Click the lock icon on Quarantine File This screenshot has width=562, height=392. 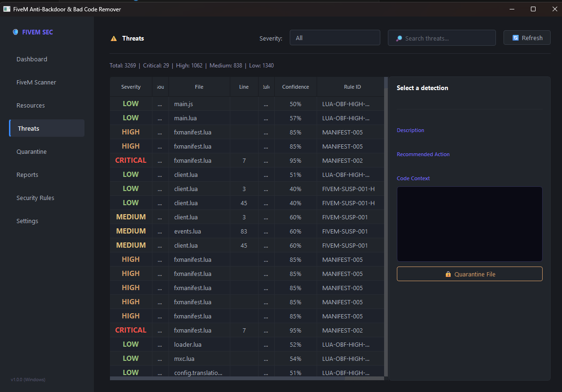(x=448, y=274)
